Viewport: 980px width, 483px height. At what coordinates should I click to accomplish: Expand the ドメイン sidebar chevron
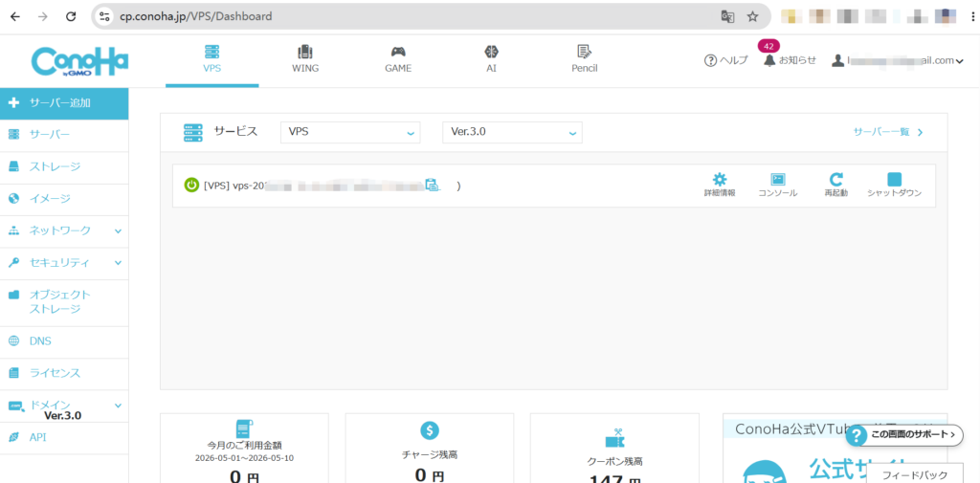(x=118, y=406)
